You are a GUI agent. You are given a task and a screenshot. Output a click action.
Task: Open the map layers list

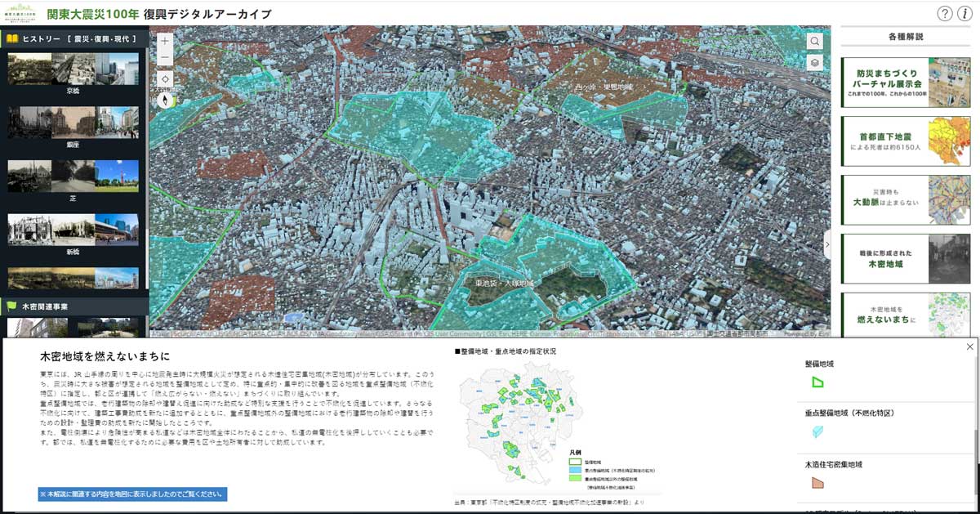click(x=814, y=62)
